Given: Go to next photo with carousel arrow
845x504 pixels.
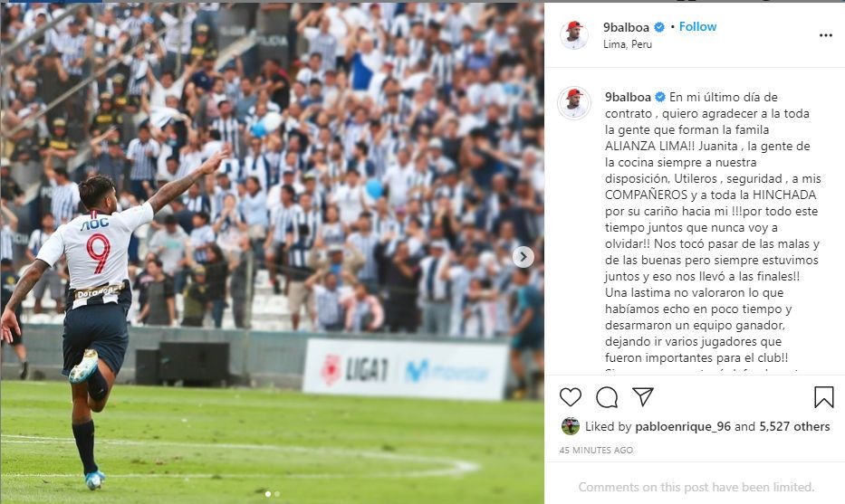Looking at the screenshot, I should click(523, 257).
